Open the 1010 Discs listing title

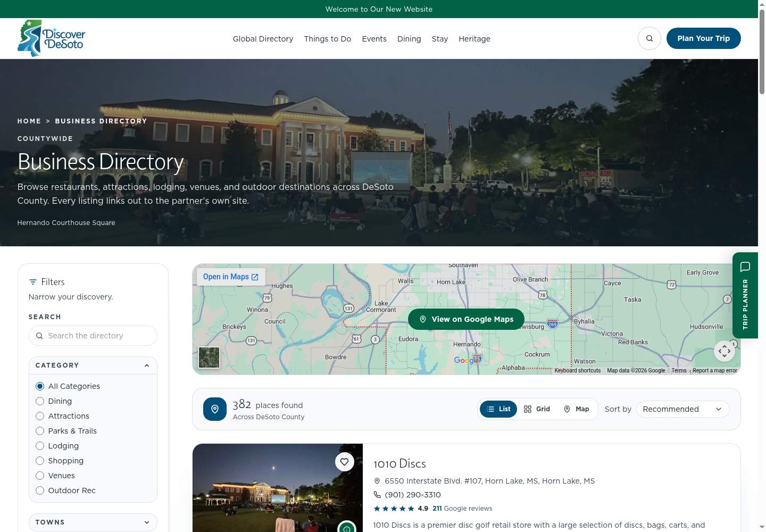pos(399,463)
